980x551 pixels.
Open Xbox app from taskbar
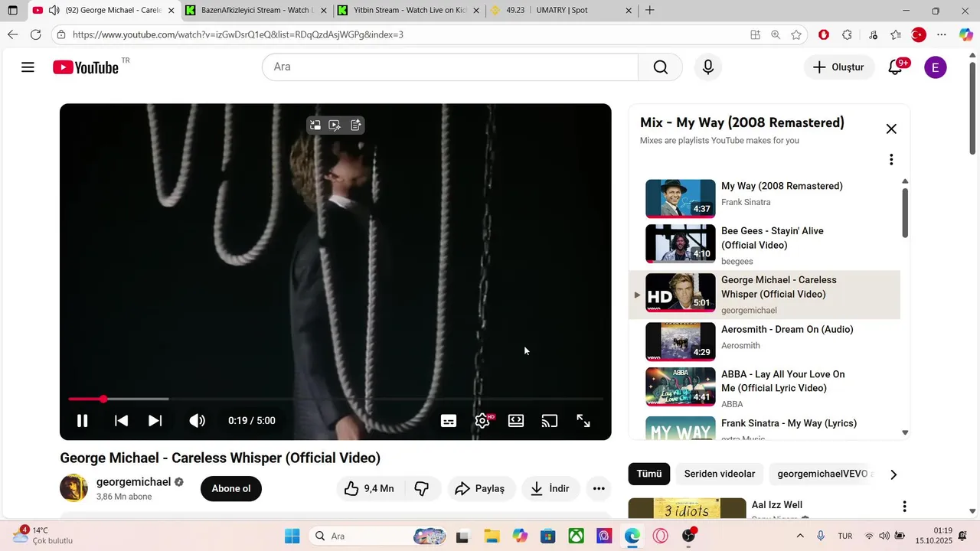[577, 536]
